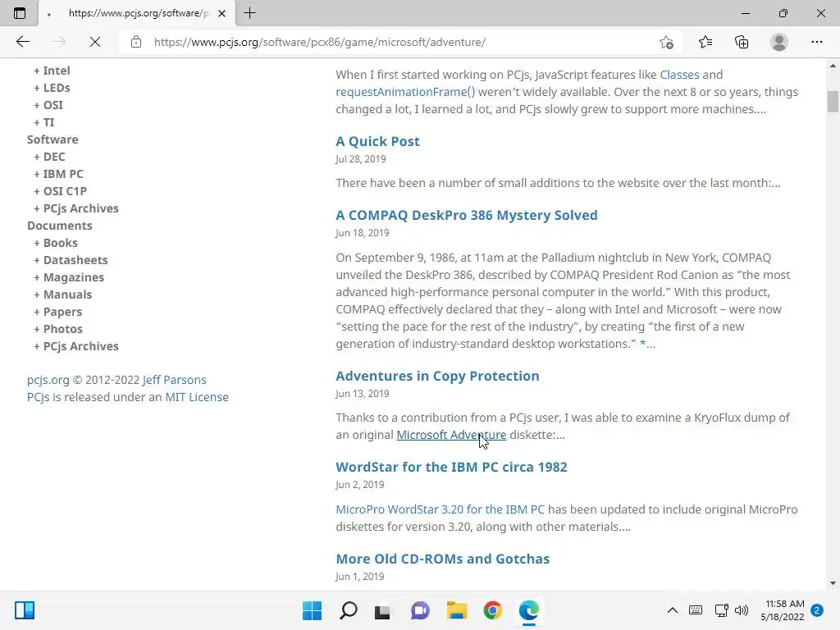Expand the OSI sidebar section
Viewport: 840px width, 630px height.
tap(48, 105)
